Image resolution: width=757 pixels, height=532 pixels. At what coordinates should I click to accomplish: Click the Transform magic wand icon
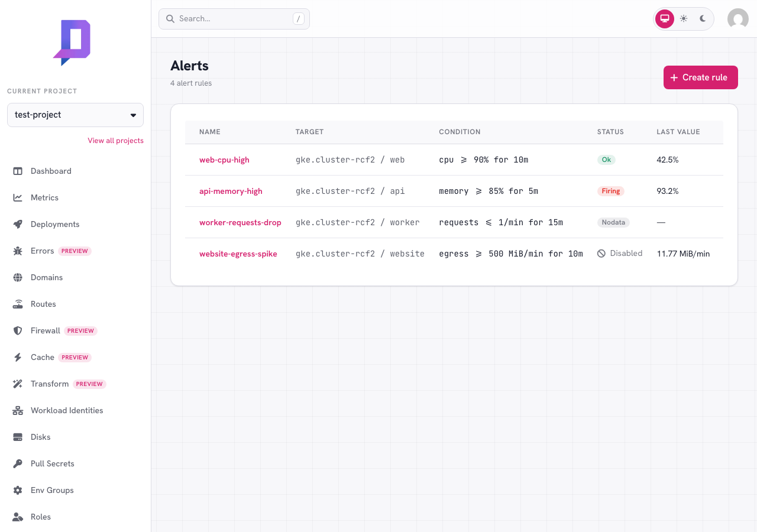tap(18, 384)
